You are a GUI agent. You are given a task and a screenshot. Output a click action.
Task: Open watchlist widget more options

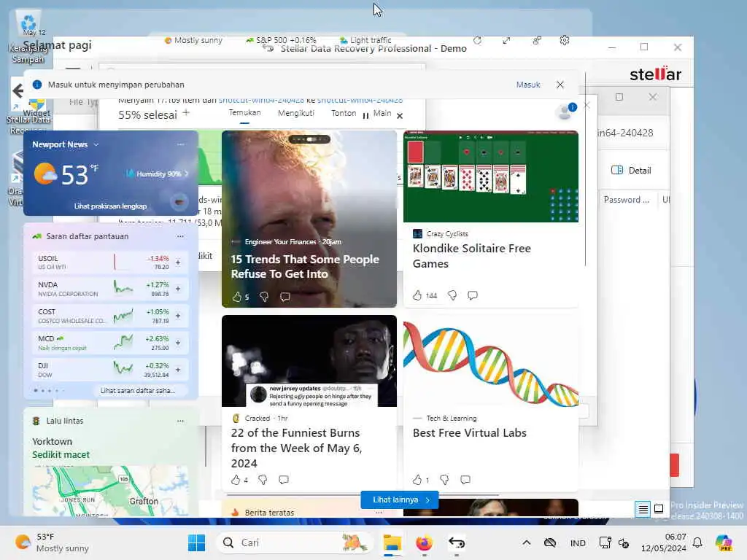[180, 236]
